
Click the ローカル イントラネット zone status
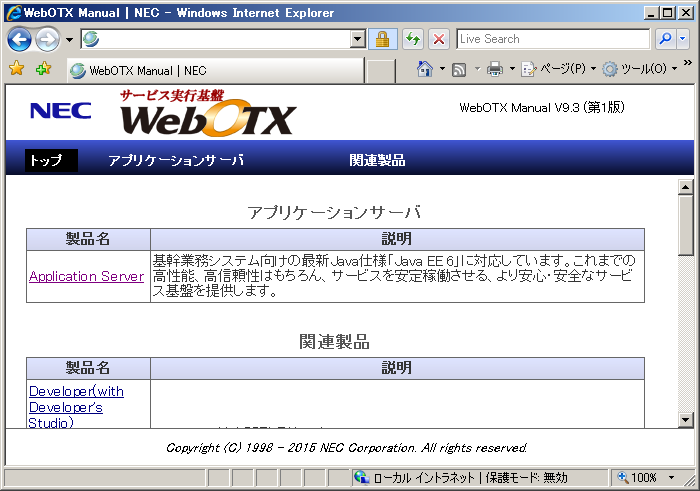coord(461,478)
